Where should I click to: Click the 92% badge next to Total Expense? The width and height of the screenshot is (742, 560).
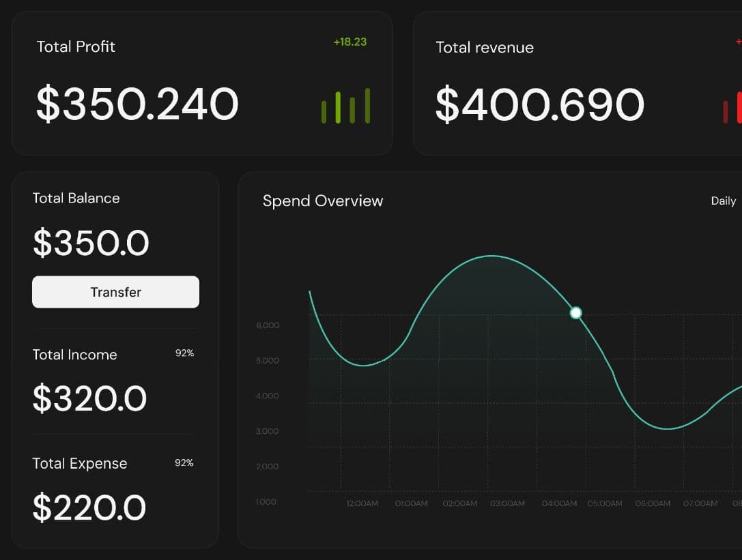(x=184, y=463)
